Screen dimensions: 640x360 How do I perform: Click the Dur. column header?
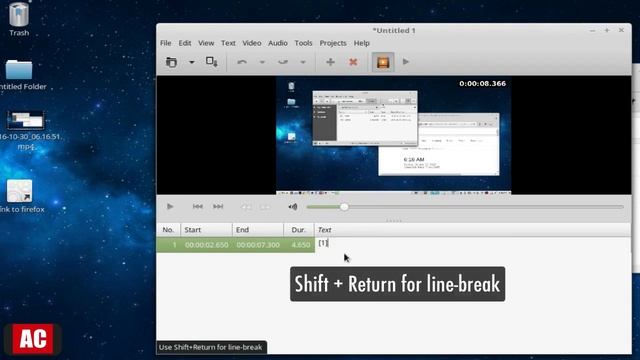click(x=299, y=230)
